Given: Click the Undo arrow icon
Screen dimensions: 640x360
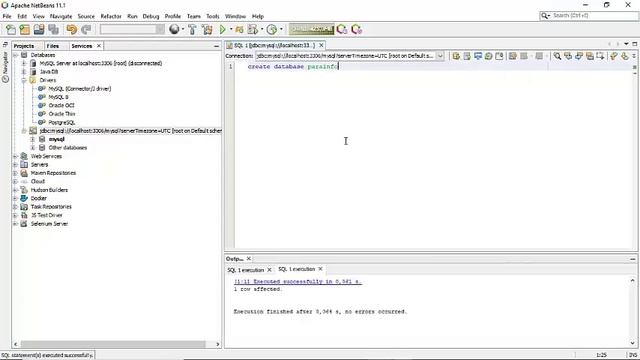Looking at the screenshot, I should click(71, 29).
